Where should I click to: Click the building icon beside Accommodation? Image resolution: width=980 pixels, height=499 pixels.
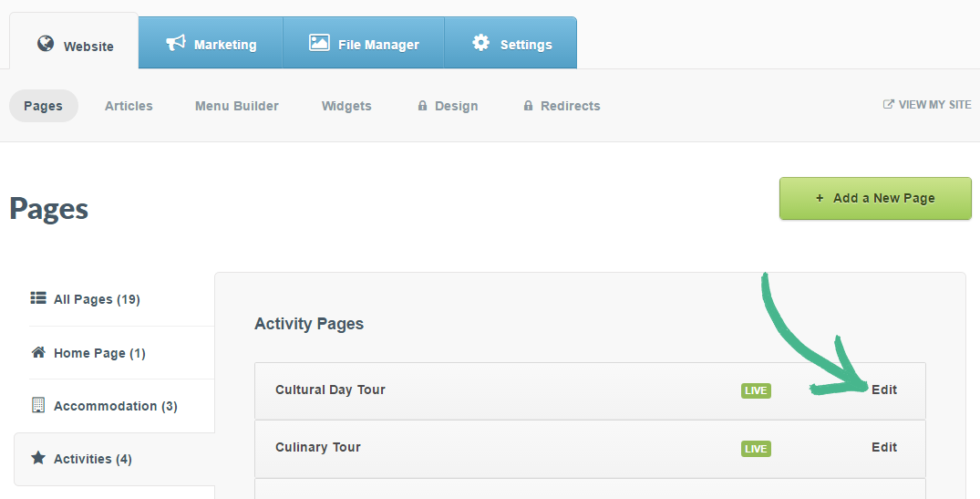click(x=38, y=405)
